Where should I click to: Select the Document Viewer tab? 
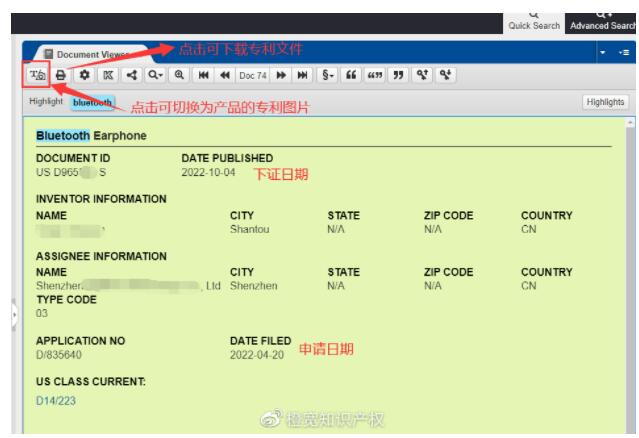pos(92,54)
